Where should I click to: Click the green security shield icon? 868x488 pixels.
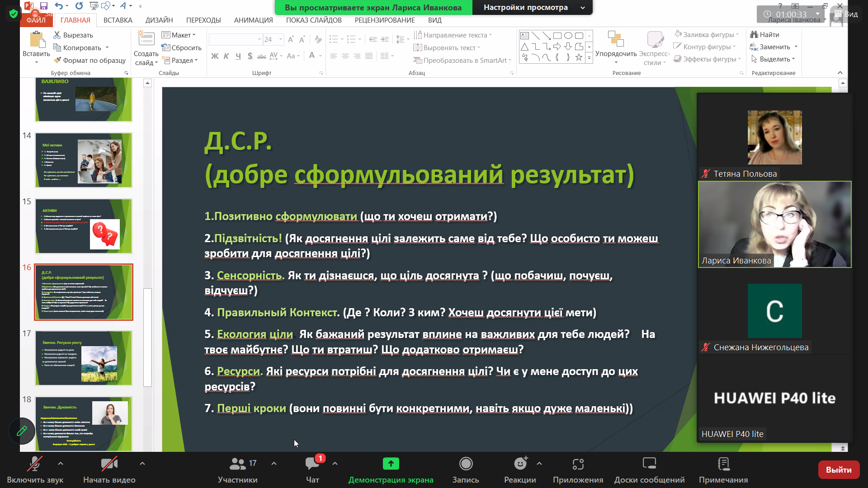[14, 14]
